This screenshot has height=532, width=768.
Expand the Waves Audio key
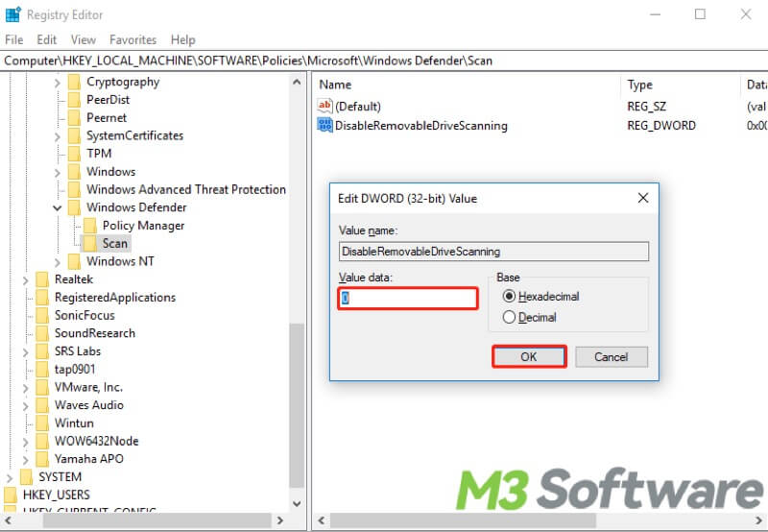[26, 406]
